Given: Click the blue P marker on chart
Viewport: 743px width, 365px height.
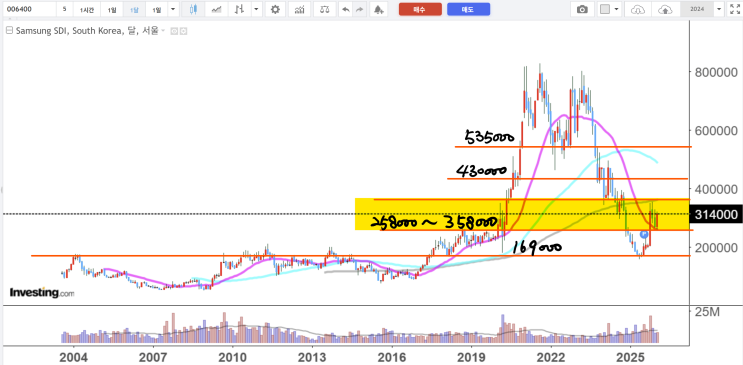Looking at the screenshot, I should pos(643,234).
